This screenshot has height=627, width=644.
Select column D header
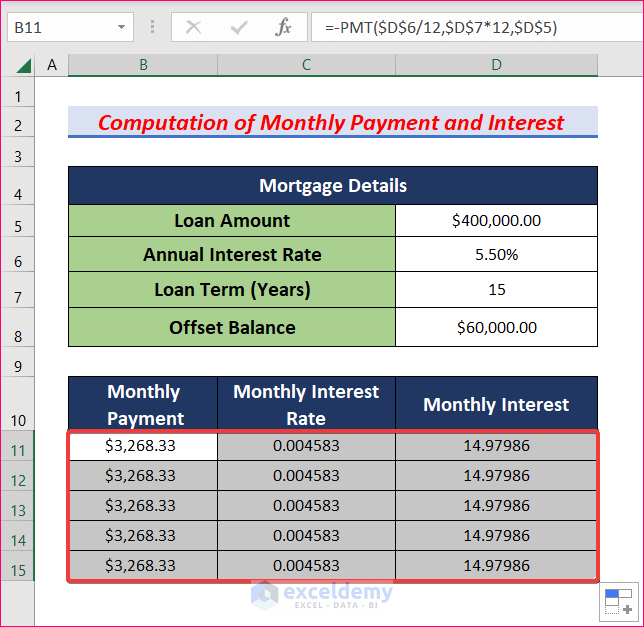pyautogui.click(x=497, y=65)
